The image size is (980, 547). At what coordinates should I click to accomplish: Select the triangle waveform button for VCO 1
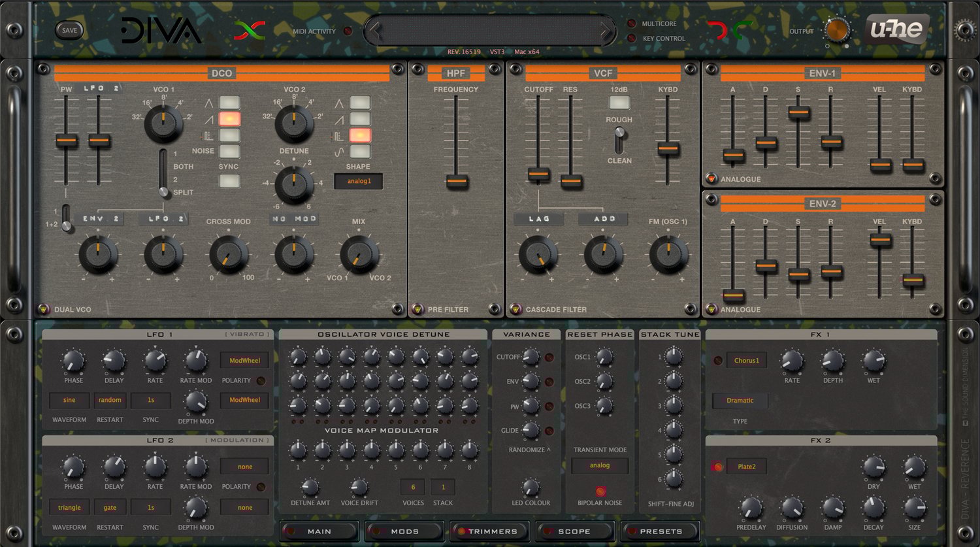(x=229, y=103)
